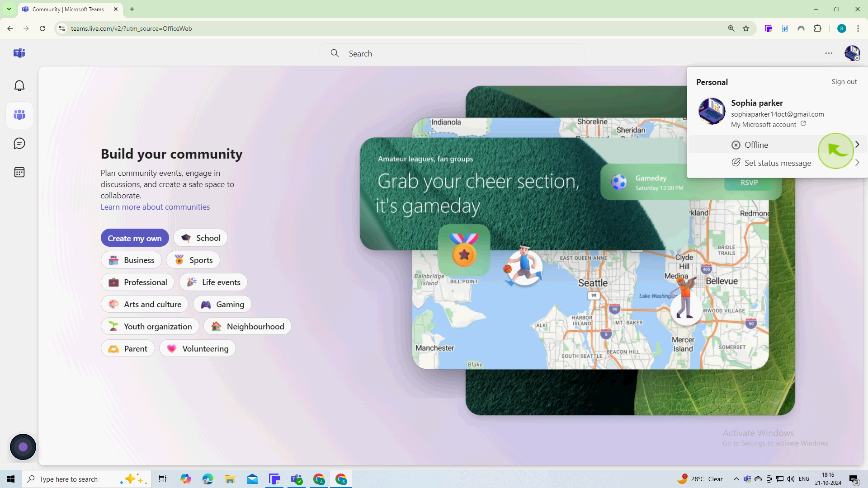Show hidden system tray icons

[736, 479]
